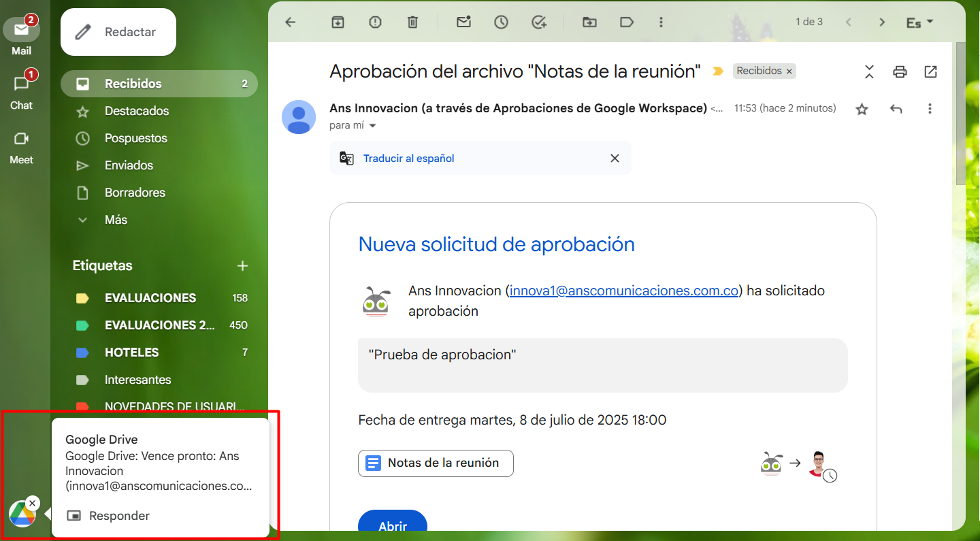Viewport: 980px width, 541px height.
Task: Go to the newer conversation arrow
Action: click(849, 22)
